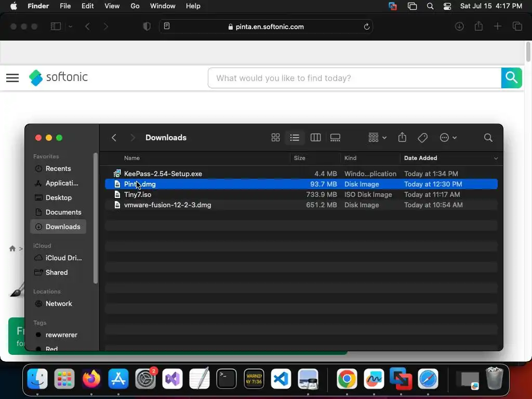Open the Finder action (ellipsis) menu
The height and width of the screenshot is (399, 532).
click(448, 137)
